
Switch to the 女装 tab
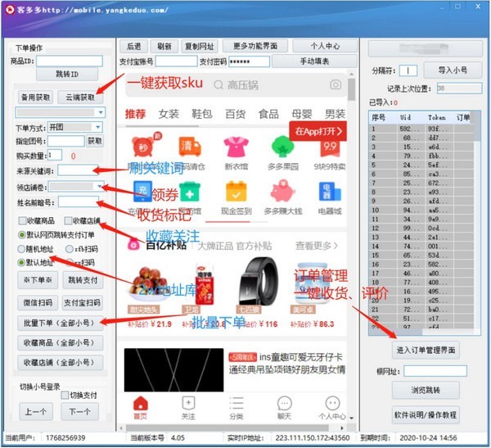click(x=169, y=114)
